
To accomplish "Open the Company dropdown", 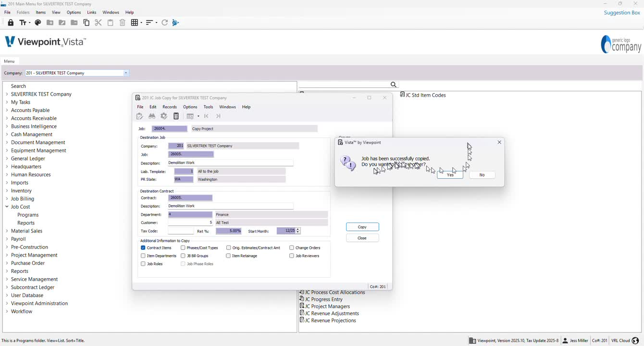I will coord(126,73).
